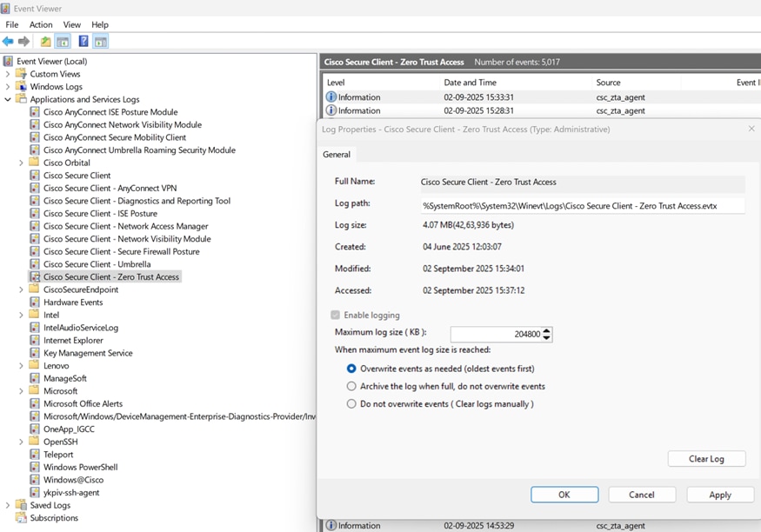Click info icon of 15:28:31 event row
This screenshot has height=532, width=761.
click(x=331, y=110)
